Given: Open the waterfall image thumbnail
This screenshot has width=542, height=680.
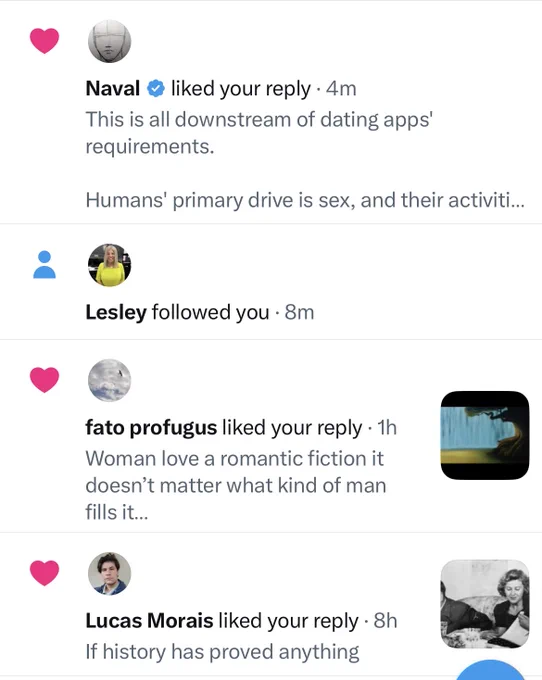Looking at the screenshot, I should [485, 435].
